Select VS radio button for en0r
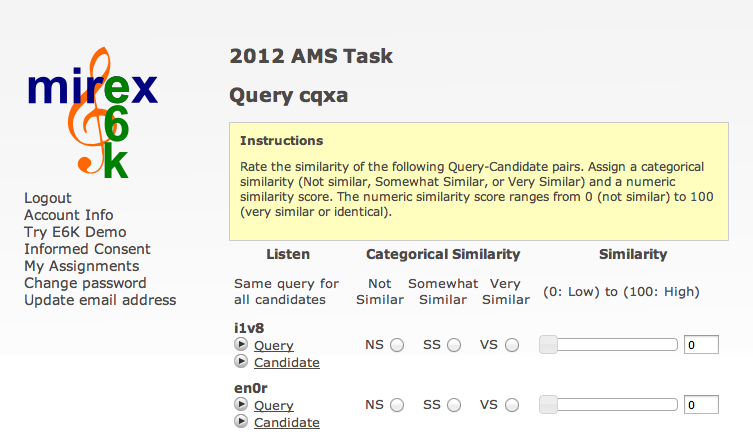 tap(512, 405)
